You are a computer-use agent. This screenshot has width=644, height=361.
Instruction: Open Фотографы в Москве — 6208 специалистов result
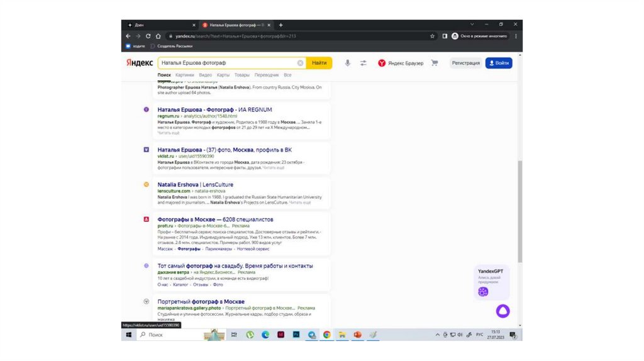(x=215, y=219)
